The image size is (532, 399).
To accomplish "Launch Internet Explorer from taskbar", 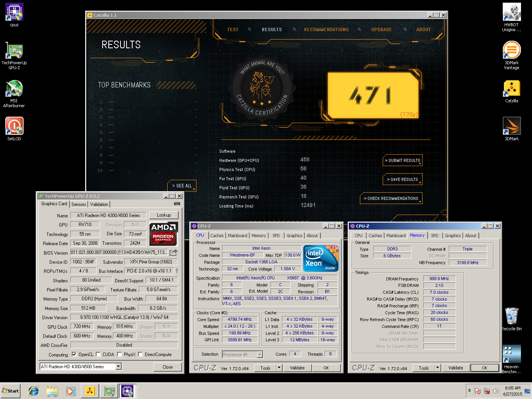I will click(33, 391).
